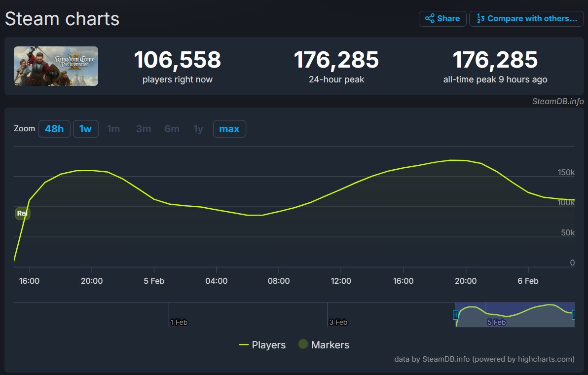Click the 12:00 x-axis label
This screenshot has width=588, height=375.
[x=341, y=281]
